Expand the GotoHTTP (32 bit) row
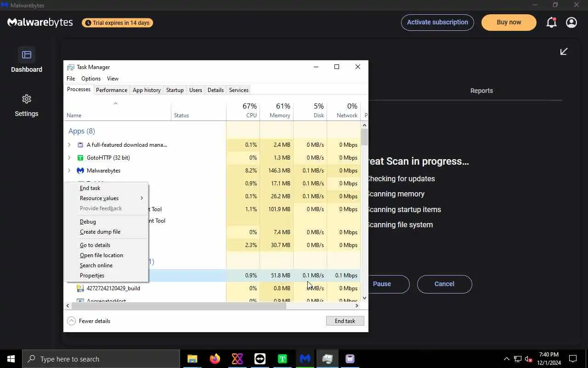The image size is (588, 368). coord(69,158)
